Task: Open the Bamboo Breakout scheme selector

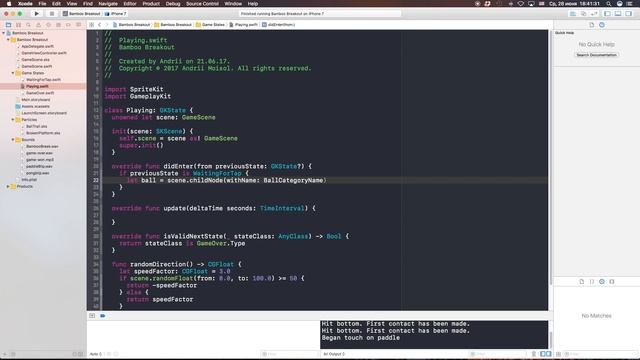Action: 81,13
